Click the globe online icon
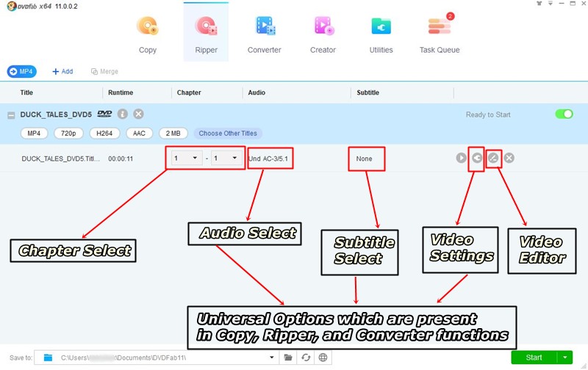 tap(323, 358)
